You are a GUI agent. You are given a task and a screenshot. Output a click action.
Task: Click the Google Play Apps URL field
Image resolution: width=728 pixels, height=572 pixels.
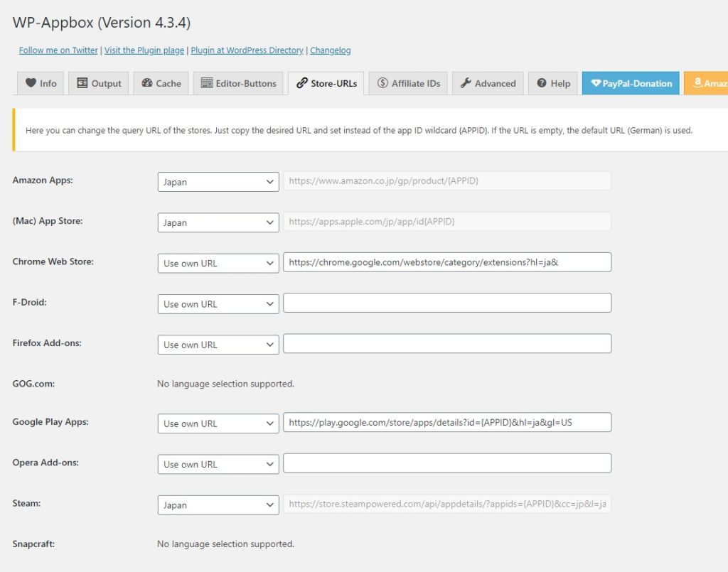pyautogui.click(x=447, y=422)
